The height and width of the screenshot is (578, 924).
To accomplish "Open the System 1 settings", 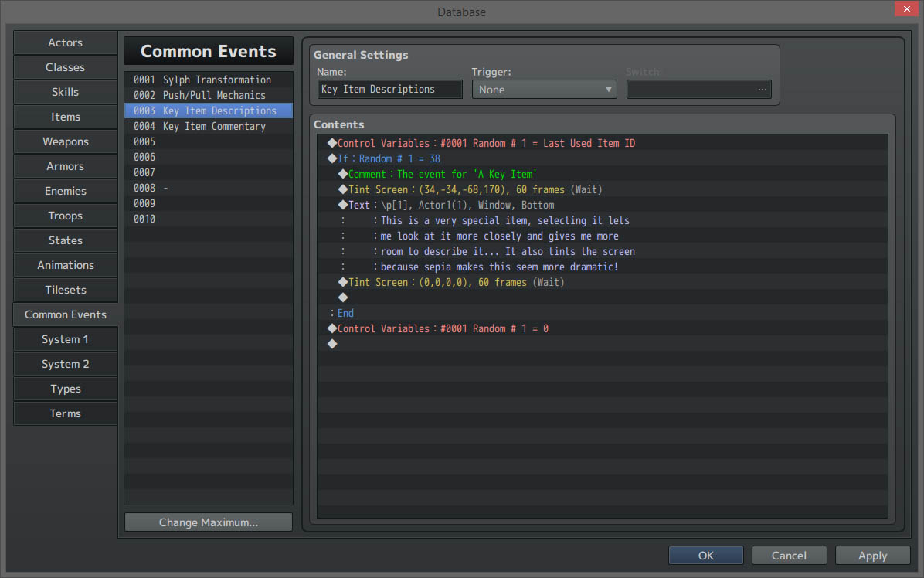I will (x=65, y=339).
